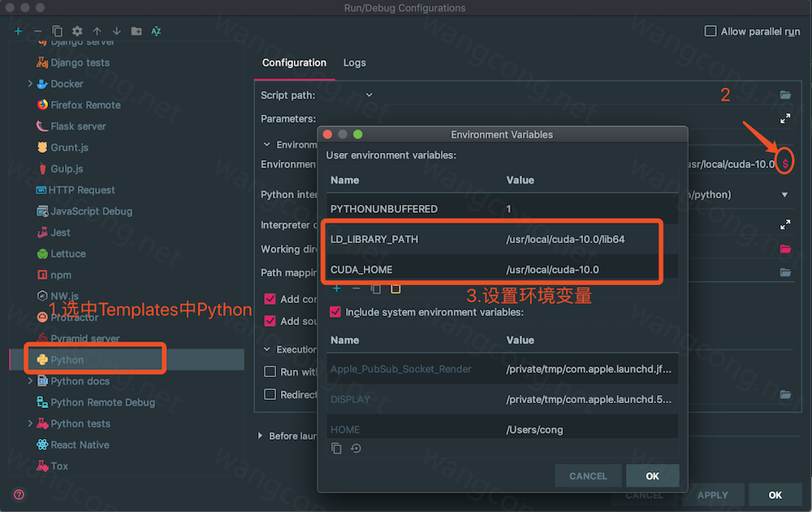812x512 pixels.
Task: Browse Working directory folder icon
Action: point(785,249)
